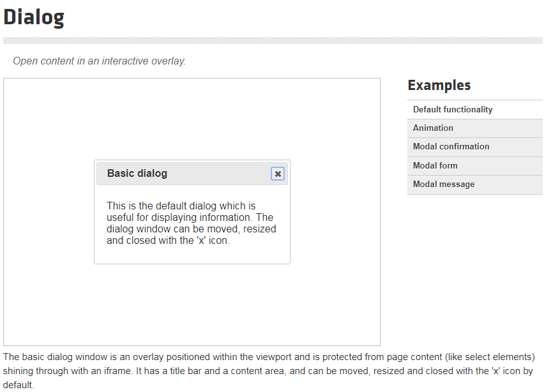The image size is (544, 392).
Task: Open the Animation example
Action: [474, 128]
